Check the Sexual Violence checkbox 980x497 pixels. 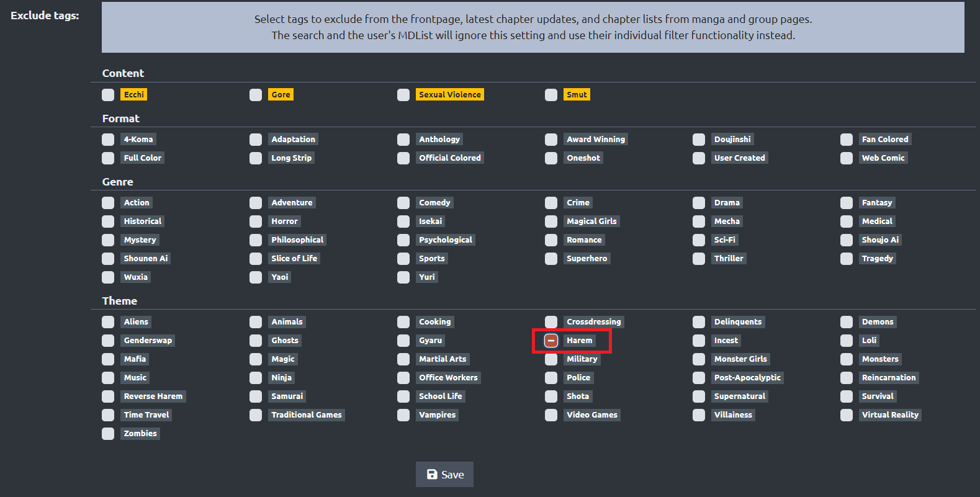403,95
